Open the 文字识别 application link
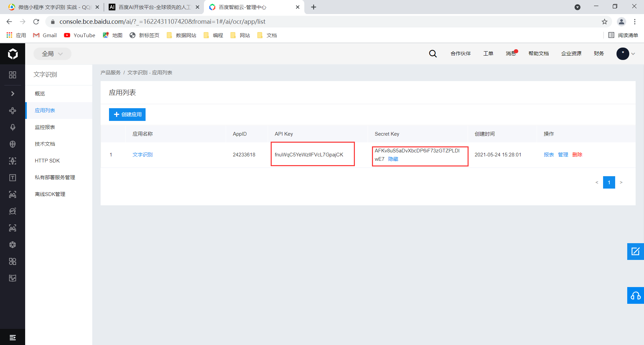 pos(143,155)
